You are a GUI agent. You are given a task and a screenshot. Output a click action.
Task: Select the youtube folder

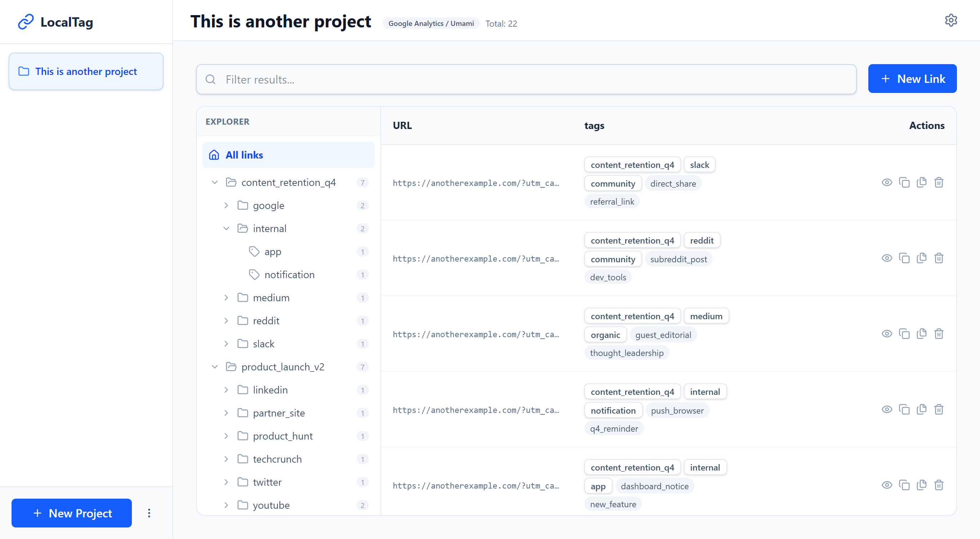click(288, 505)
